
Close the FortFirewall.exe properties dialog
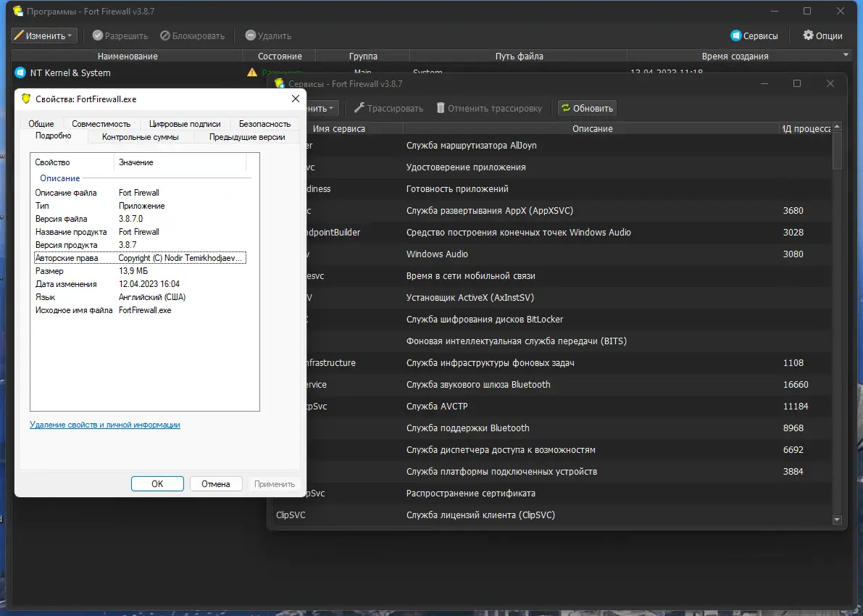(296, 99)
